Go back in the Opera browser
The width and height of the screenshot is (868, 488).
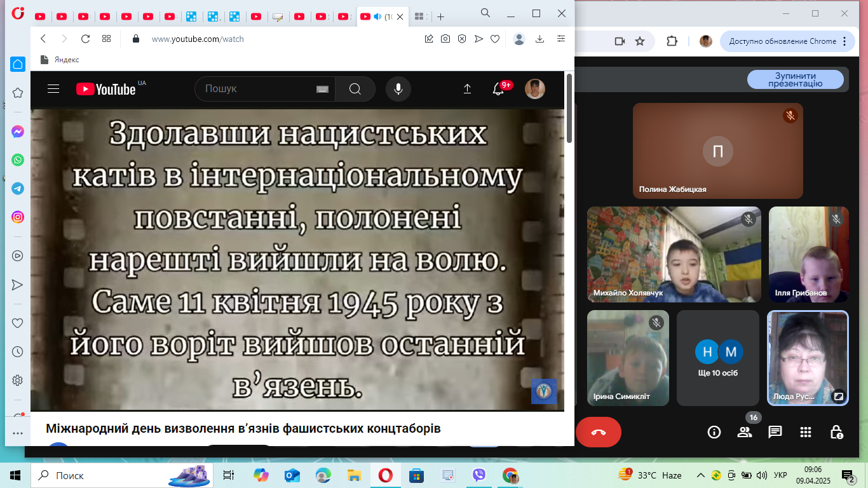coord(43,39)
